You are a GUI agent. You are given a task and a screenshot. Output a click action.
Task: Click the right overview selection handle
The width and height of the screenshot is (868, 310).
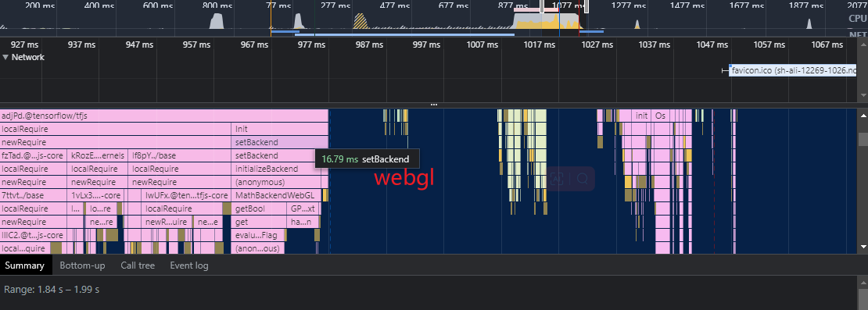586,6
